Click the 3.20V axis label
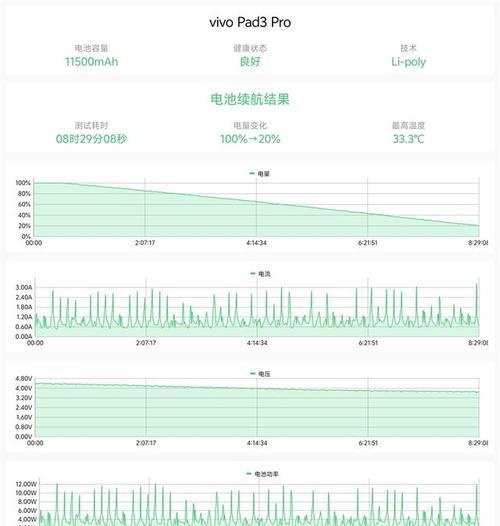The width and height of the screenshot is (500, 526). tap(24, 398)
